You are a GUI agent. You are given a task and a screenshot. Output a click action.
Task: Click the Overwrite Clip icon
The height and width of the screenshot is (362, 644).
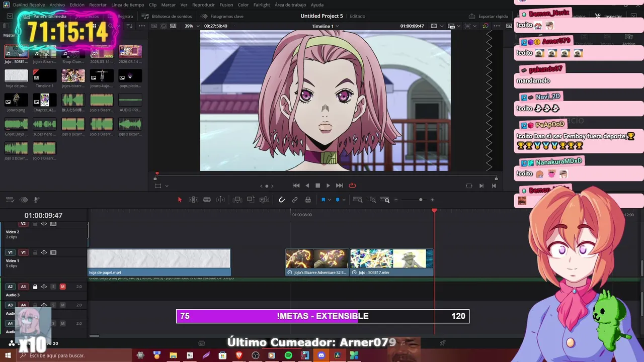click(x=251, y=200)
